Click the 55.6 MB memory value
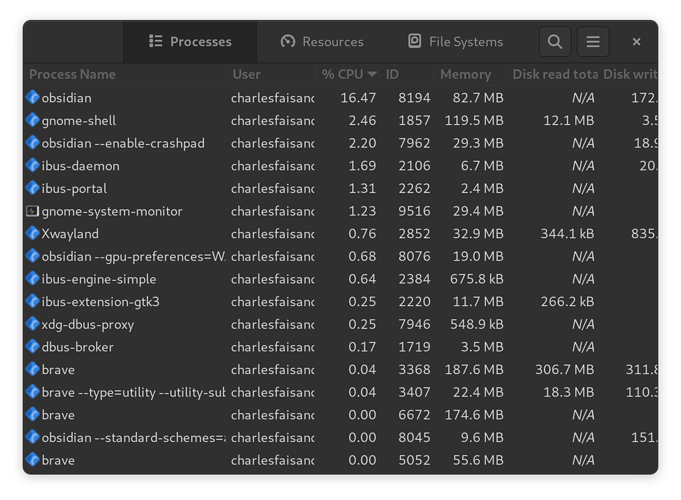 [478, 460]
